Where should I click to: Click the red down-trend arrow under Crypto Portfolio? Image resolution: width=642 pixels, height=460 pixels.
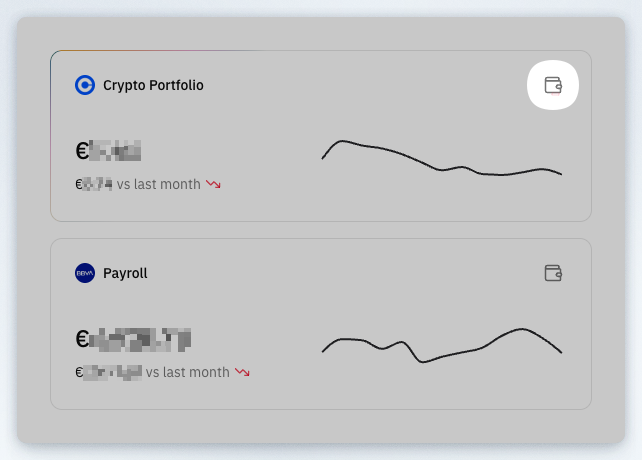(x=213, y=184)
